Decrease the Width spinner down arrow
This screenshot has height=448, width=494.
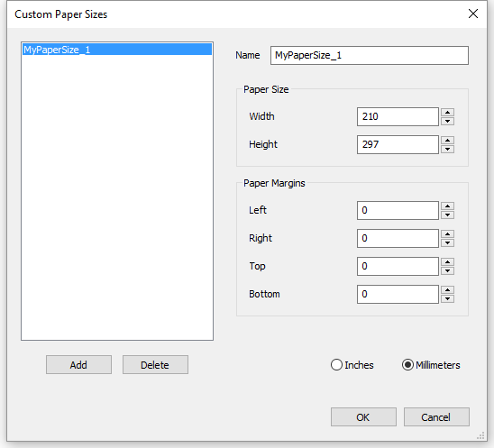point(447,121)
